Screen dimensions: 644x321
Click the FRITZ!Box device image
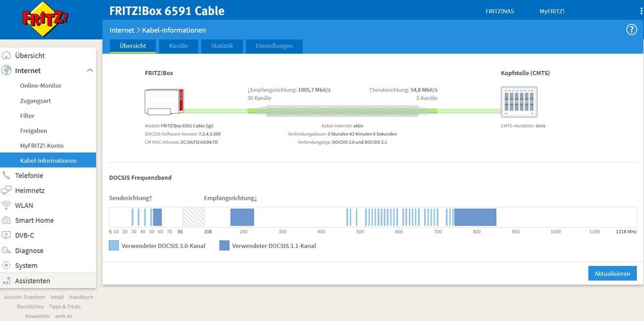click(x=165, y=101)
